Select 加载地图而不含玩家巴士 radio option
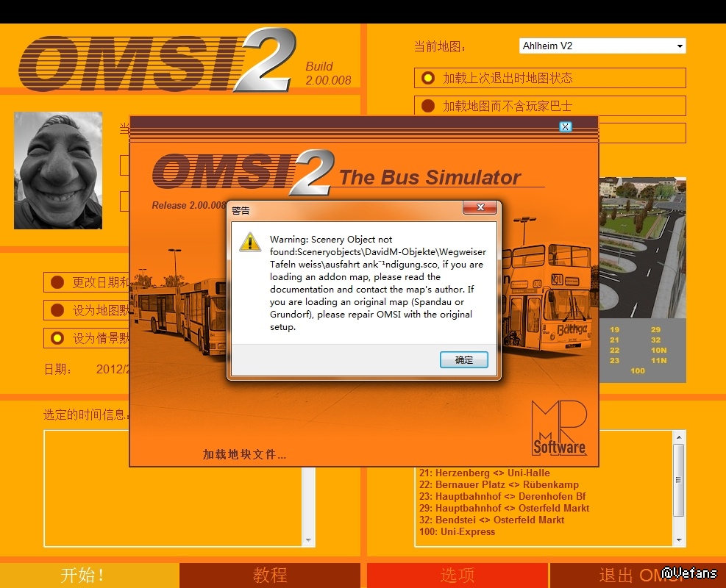The height and width of the screenshot is (588, 726). click(550, 106)
